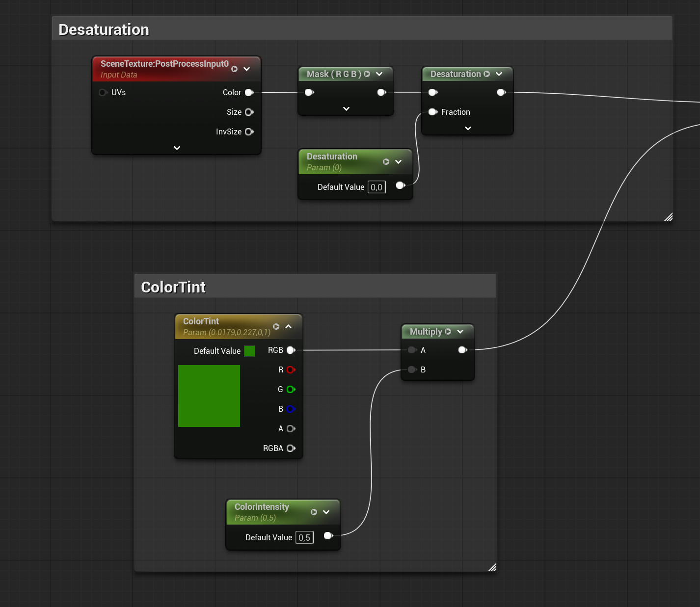Click the ColorTint green G output pin
This screenshot has width=700, height=607.
pos(291,389)
